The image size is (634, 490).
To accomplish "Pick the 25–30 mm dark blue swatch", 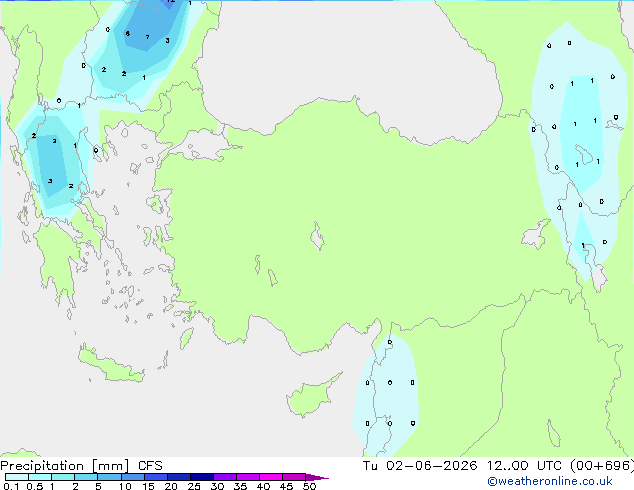I will coord(202,477).
